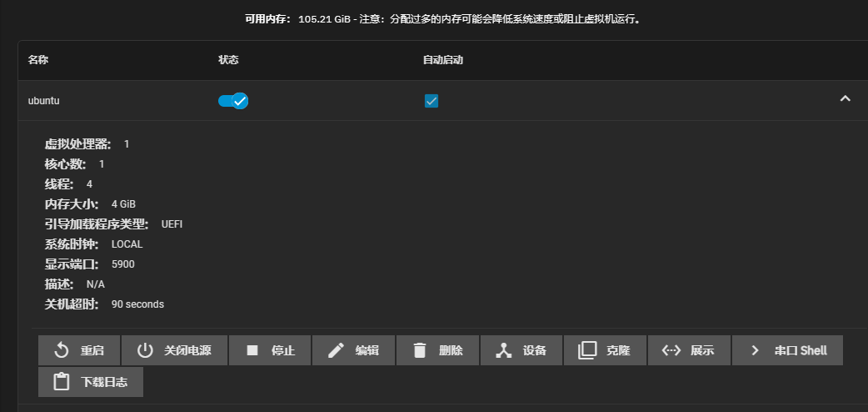Click the 设备 button label
868x412 pixels.
(535, 350)
